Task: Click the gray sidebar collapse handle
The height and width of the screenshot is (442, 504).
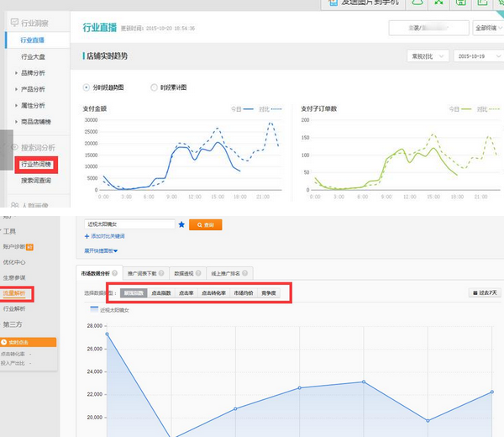Action: (7, 150)
